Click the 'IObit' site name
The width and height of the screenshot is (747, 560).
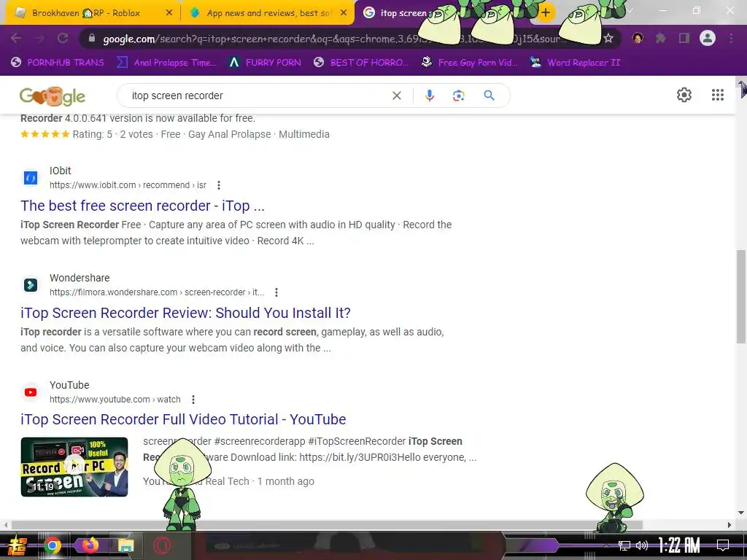point(60,171)
